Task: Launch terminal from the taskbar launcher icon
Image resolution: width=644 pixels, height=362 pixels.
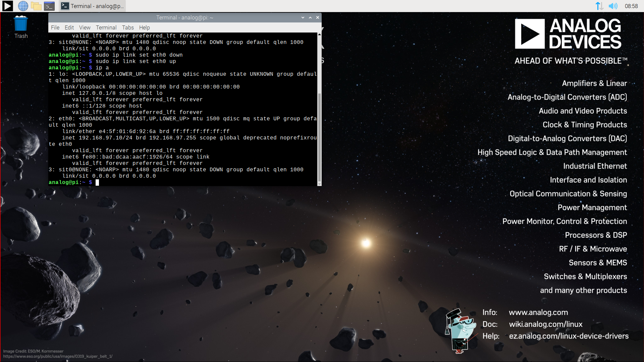Action: tap(49, 6)
